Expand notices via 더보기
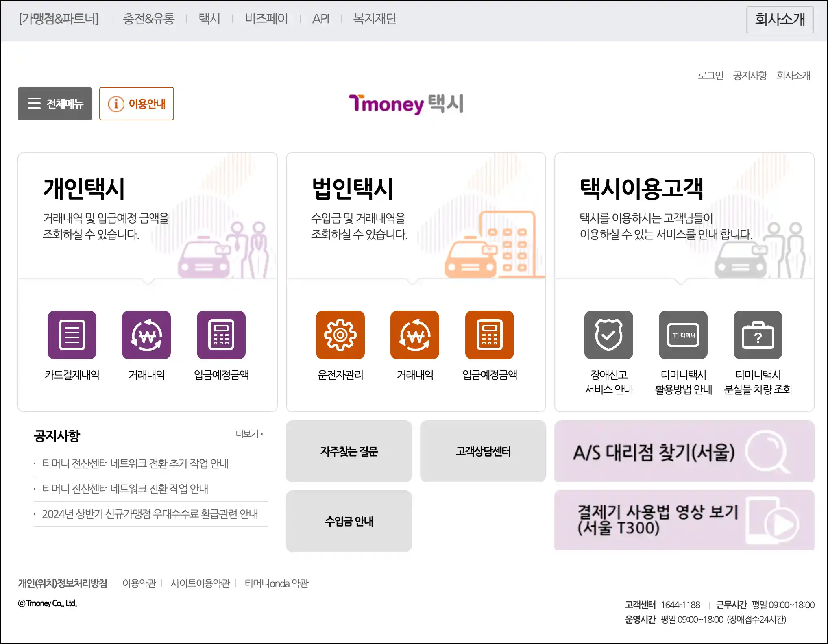828x644 pixels. click(x=249, y=434)
